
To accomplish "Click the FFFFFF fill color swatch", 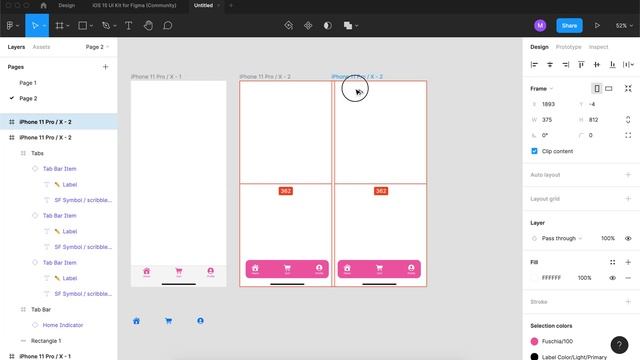I will pos(534,278).
